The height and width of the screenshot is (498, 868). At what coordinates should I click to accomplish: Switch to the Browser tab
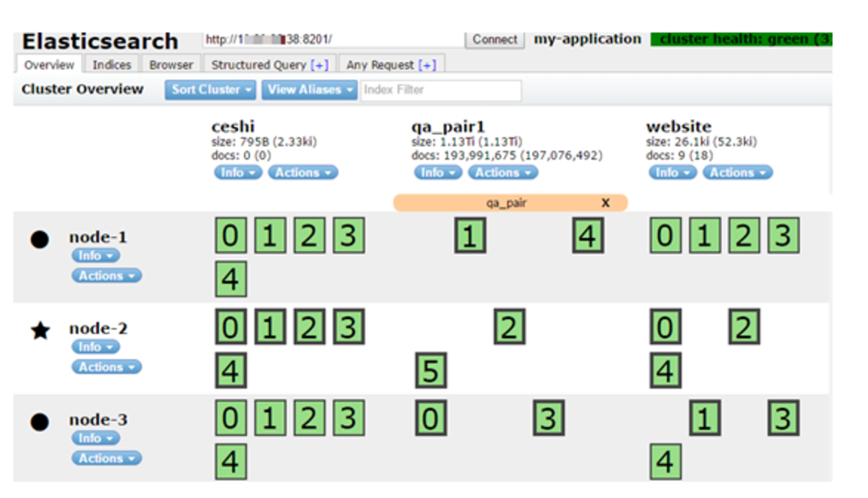pyautogui.click(x=171, y=65)
